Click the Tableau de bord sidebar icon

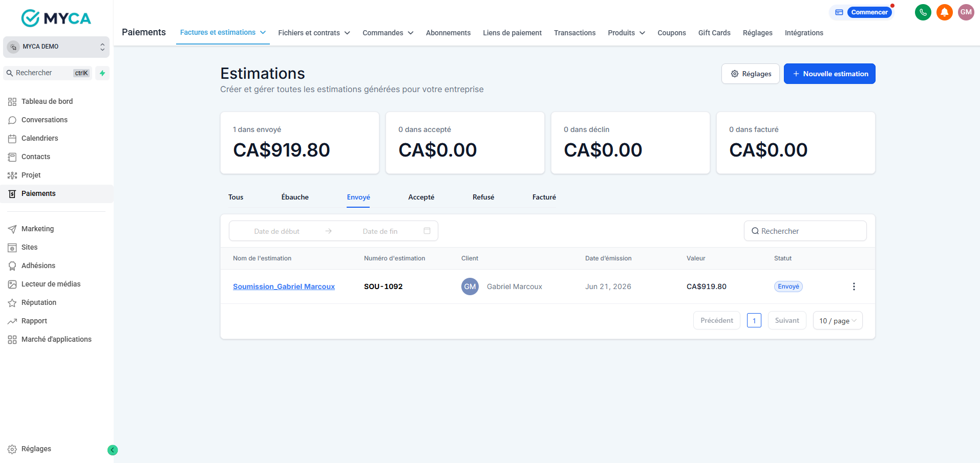tap(12, 102)
